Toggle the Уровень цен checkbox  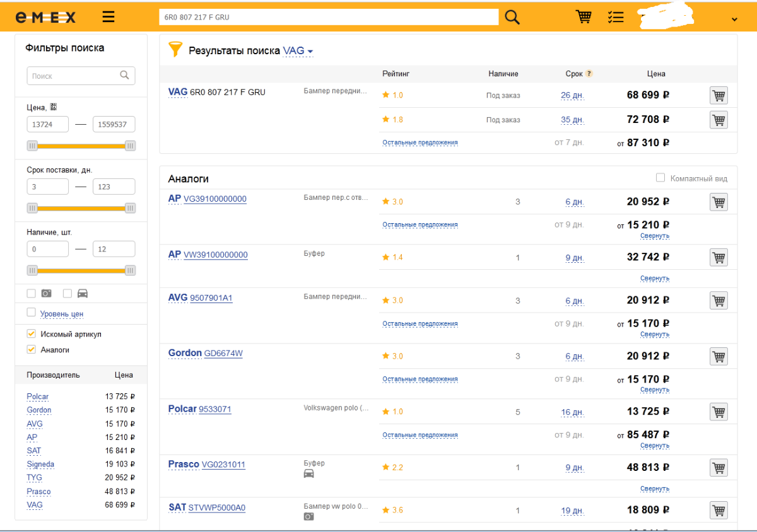pyautogui.click(x=32, y=313)
